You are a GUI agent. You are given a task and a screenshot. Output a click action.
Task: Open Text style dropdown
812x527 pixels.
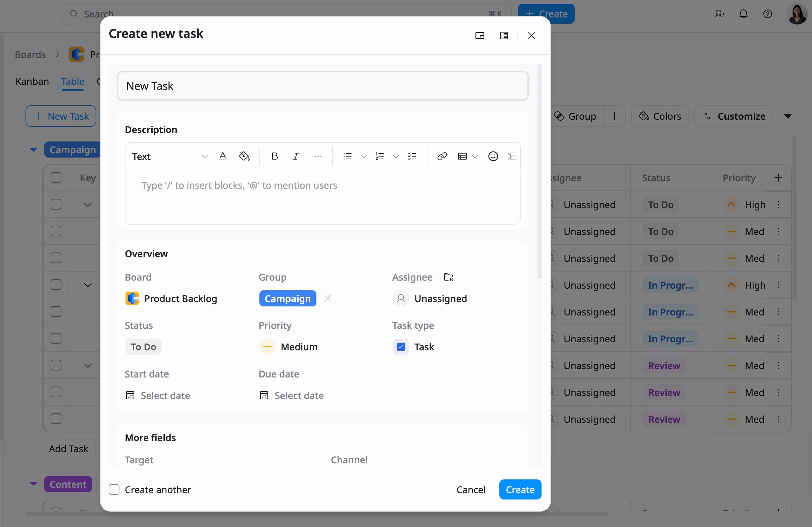click(170, 156)
